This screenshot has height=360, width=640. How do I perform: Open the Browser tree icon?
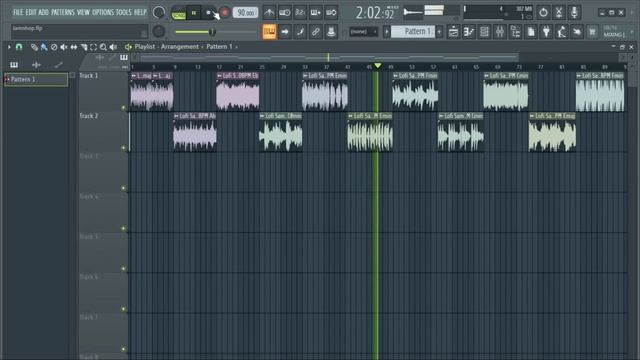click(515, 31)
